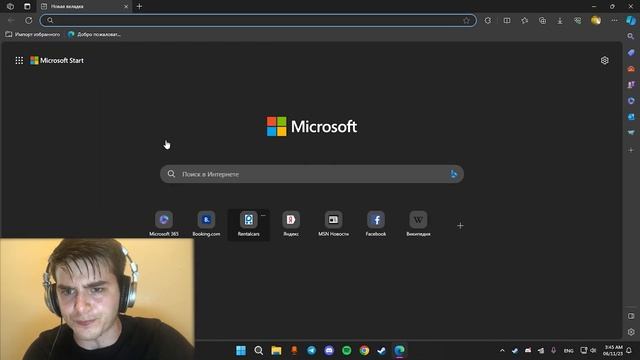Image resolution: width=640 pixels, height=360 pixels.
Task: Click microphone icon in system tray
Action: click(553, 350)
